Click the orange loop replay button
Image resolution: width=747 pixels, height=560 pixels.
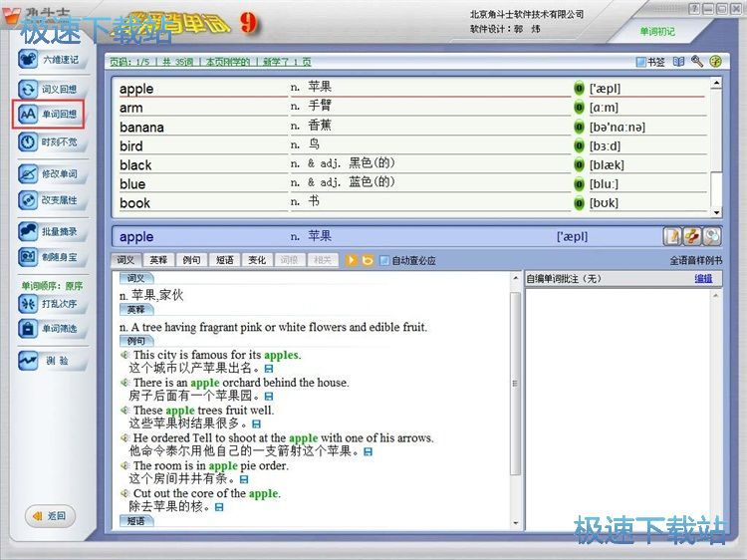pyautogui.click(x=368, y=260)
